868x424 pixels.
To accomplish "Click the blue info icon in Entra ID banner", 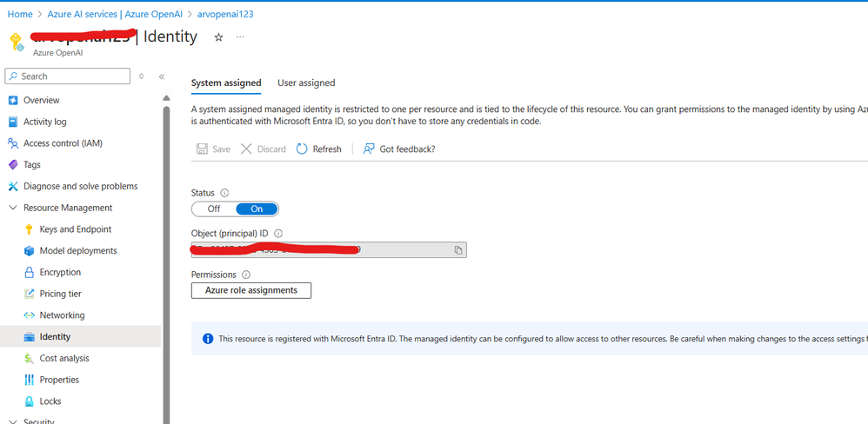I will (x=208, y=338).
